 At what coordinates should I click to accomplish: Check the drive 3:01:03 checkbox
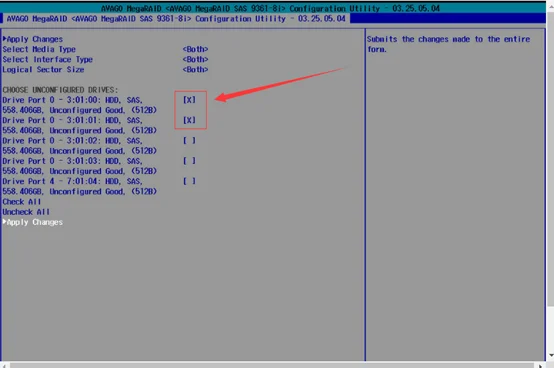point(189,161)
